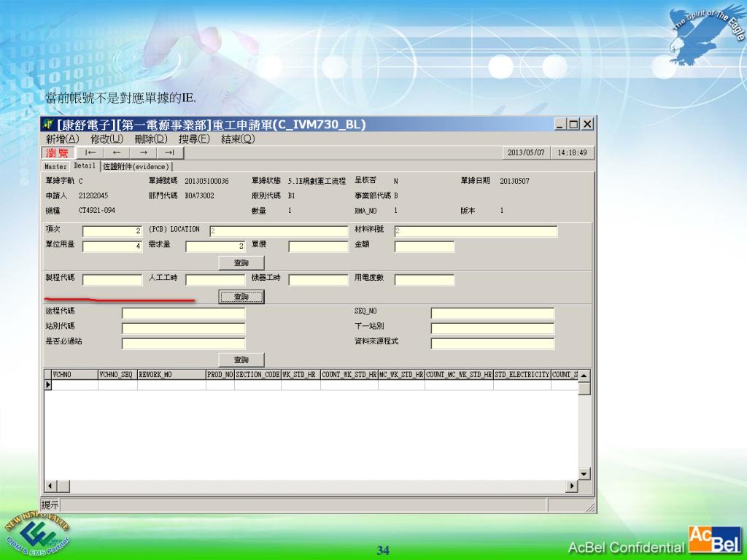This screenshot has height=560, width=747.
Task: Click the VCHNO column header
Action: 75,375
